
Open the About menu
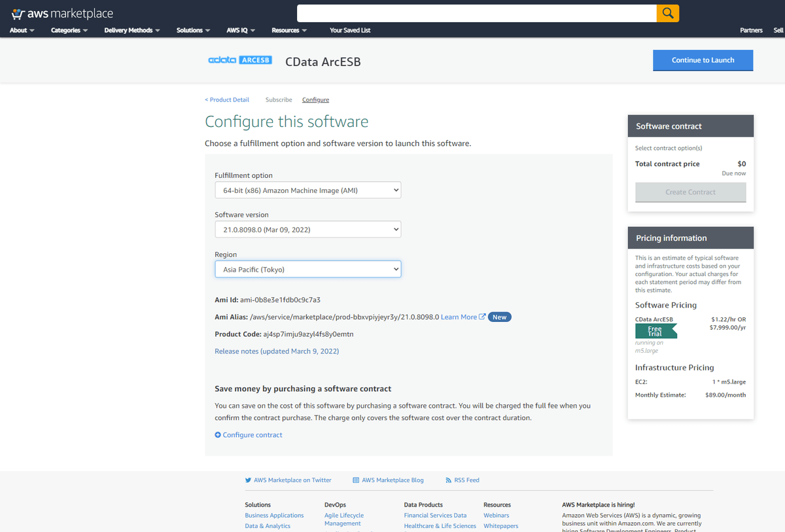click(x=22, y=30)
